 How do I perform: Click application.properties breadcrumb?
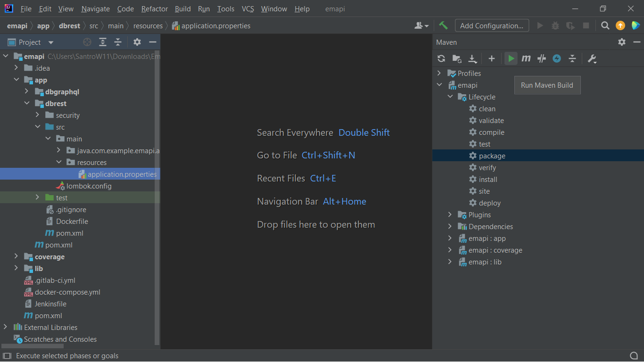(x=211, y=26)
